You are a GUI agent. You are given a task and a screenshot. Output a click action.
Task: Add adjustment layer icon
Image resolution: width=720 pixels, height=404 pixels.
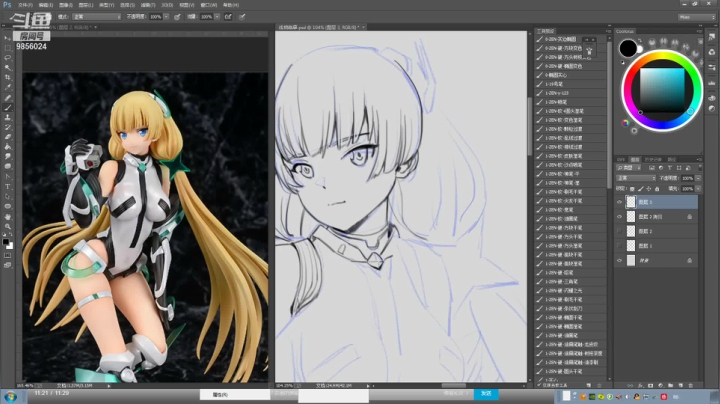(x=660, y=385)
